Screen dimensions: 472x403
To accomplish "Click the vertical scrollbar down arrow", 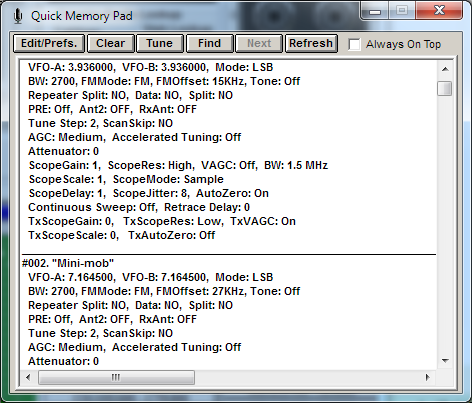I will point(445,361).
